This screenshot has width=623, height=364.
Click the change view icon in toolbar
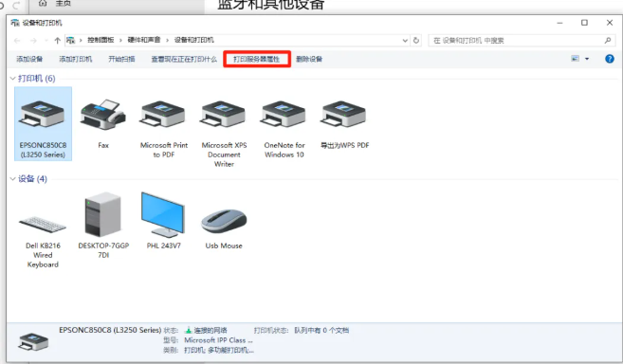coord(575,59)
